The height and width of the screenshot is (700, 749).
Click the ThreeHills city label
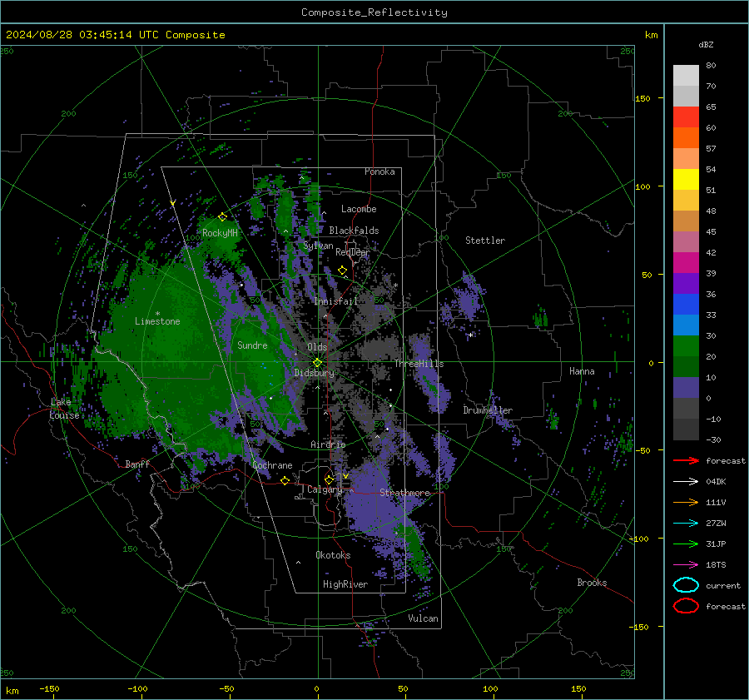[x=419, y=364]
